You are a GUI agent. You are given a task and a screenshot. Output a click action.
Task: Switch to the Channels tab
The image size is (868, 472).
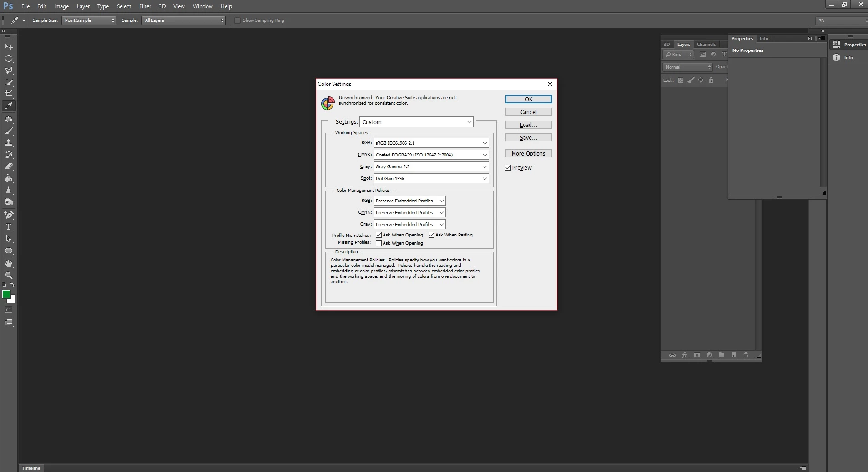point(706,45)
